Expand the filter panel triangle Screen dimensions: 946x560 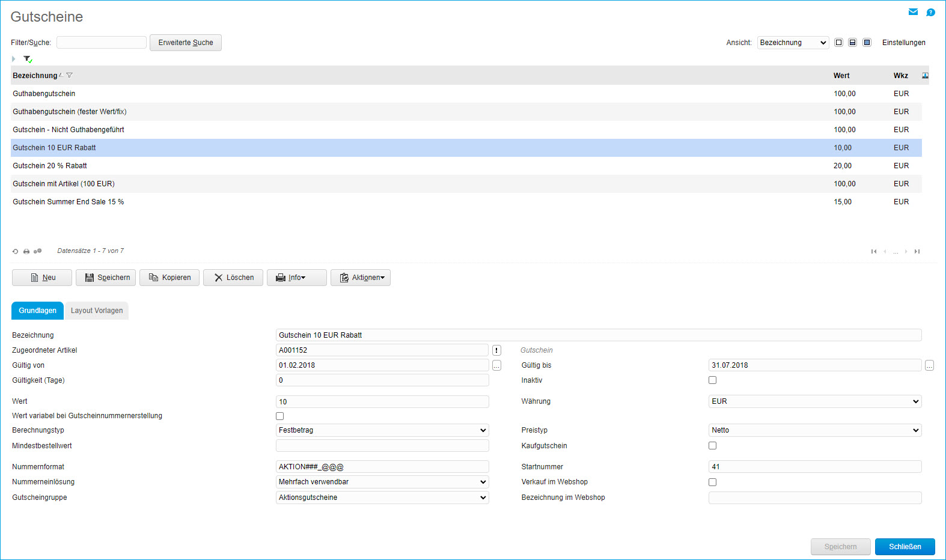tap(13, 59)
